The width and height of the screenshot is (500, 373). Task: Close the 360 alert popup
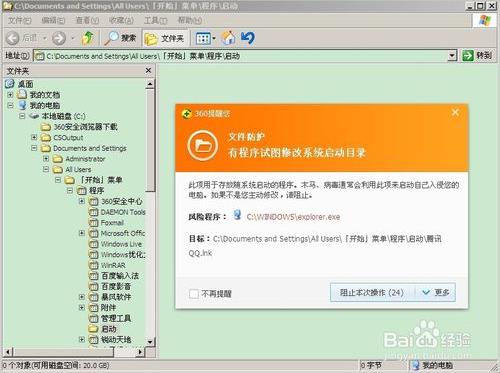pos(455,113)
